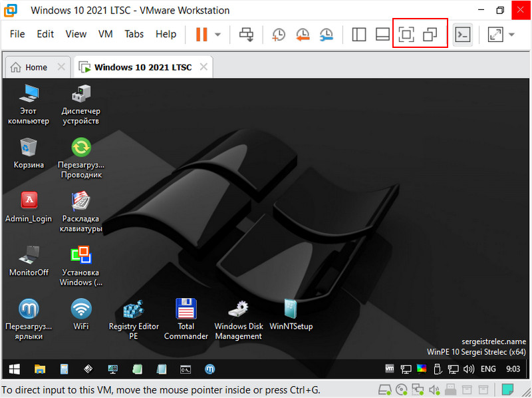
Task: Restore down the VMware Workstation window
Action: point(500,10)
